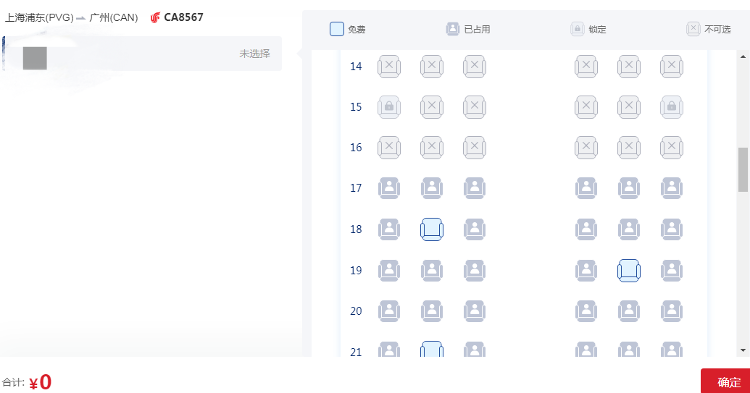Click the scroll down arrow of seat map

[743, 350]
